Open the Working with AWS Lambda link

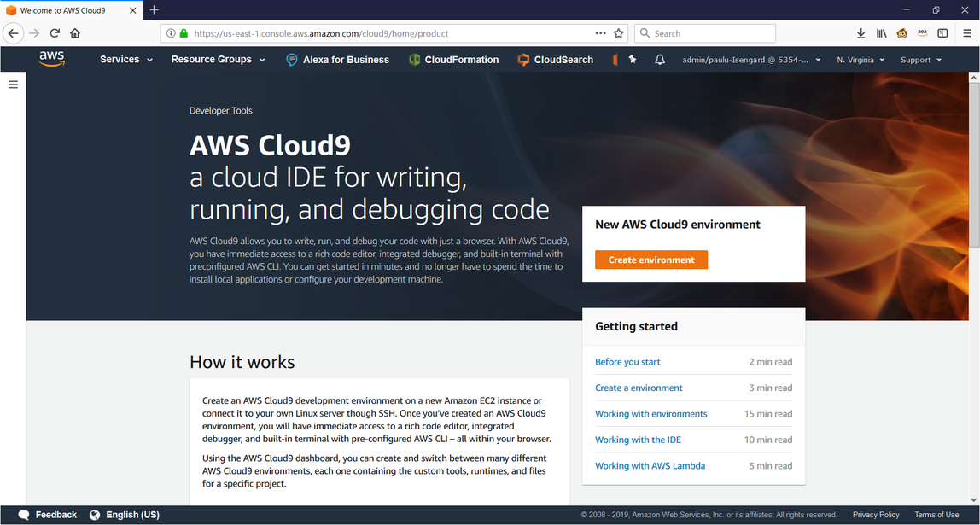coord(650,465)
